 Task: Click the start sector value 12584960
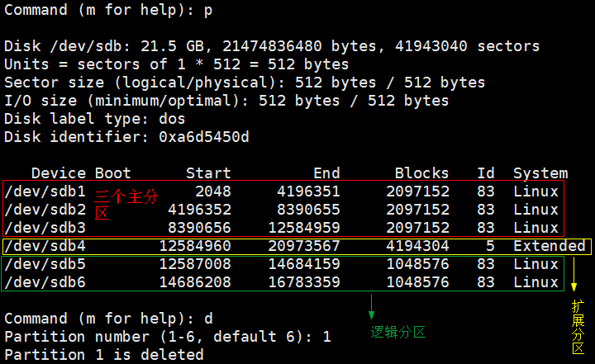[x=195, y=246]
